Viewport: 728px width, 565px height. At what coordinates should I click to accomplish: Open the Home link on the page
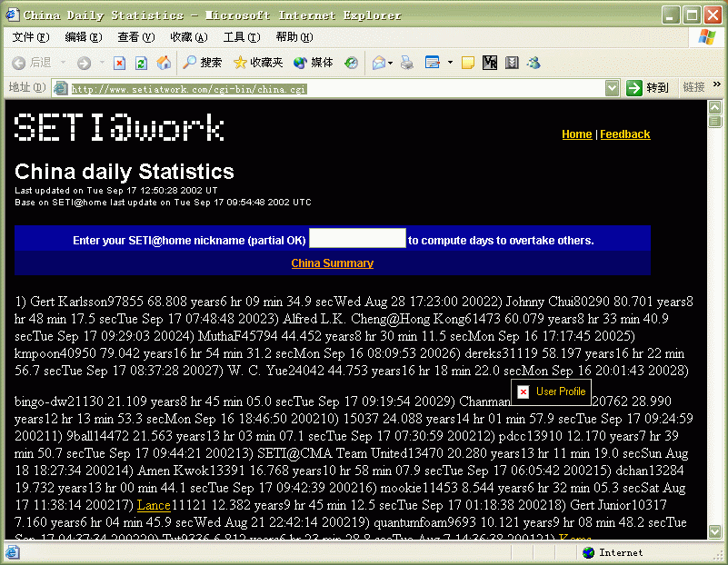[576, 134]
